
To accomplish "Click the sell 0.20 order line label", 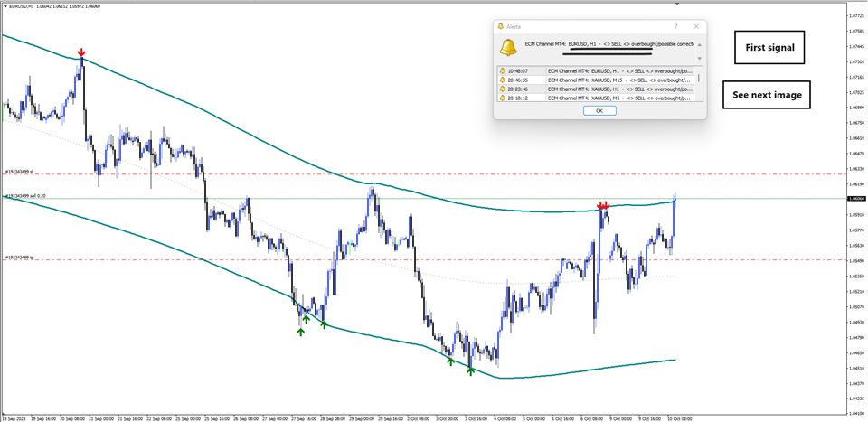I will click(x=25, y=195).
